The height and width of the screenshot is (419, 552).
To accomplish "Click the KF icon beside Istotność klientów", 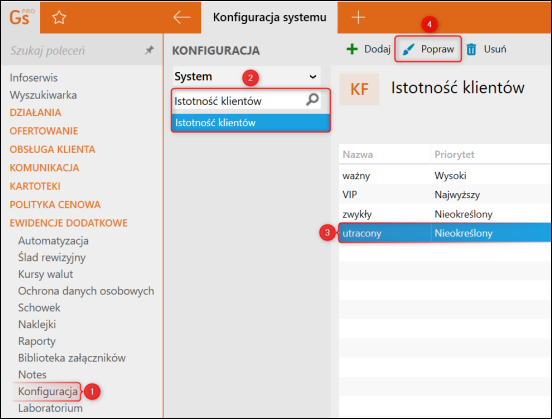I will pos(359,89).
